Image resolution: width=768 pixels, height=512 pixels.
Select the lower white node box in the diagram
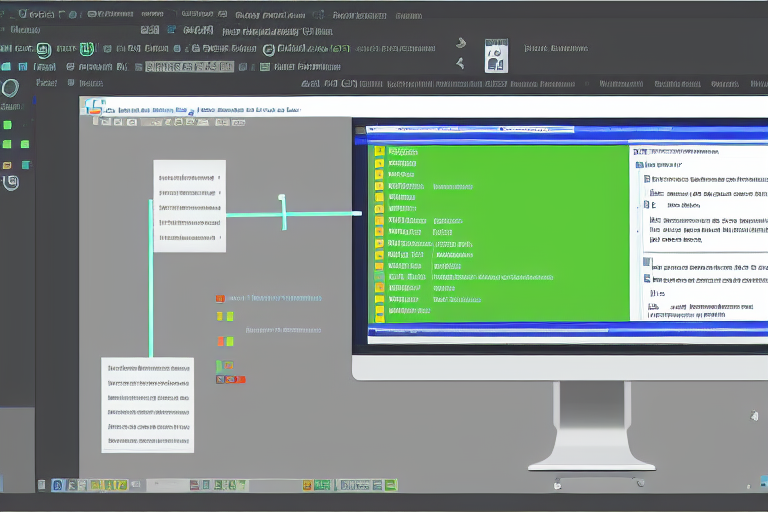click(147, 404)
